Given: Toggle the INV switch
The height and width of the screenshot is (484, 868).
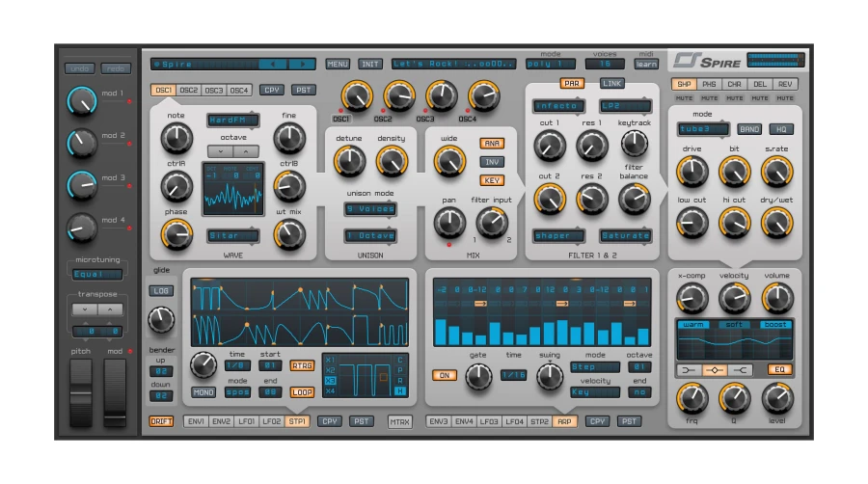Looking at the screenshot, I should 492,162.
